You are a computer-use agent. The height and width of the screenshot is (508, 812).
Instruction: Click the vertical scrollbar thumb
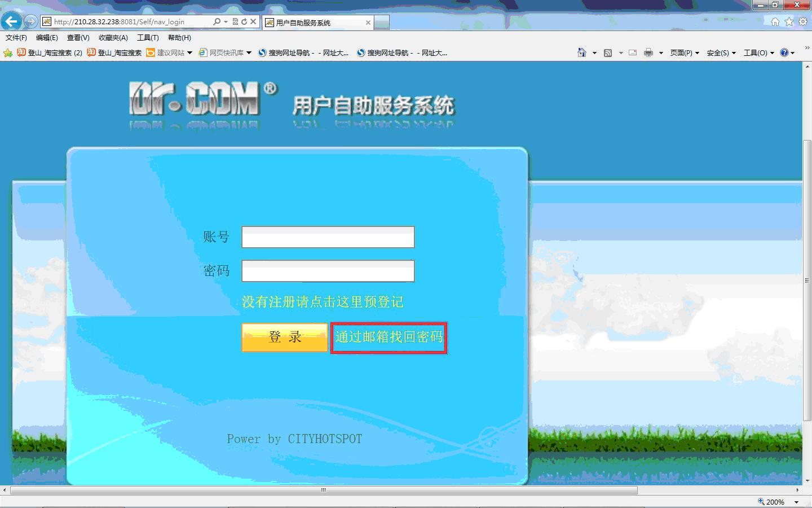(x=807, y=279)
